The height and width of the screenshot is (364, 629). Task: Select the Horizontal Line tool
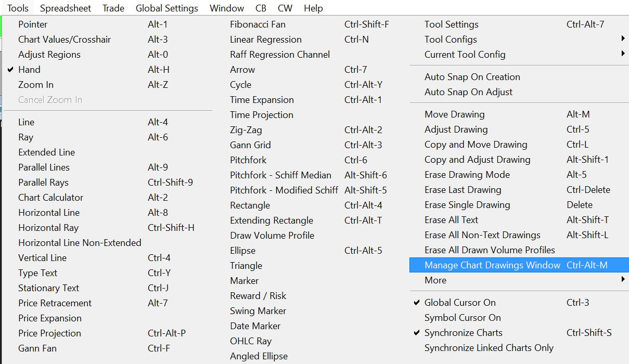tap(49, 213)
